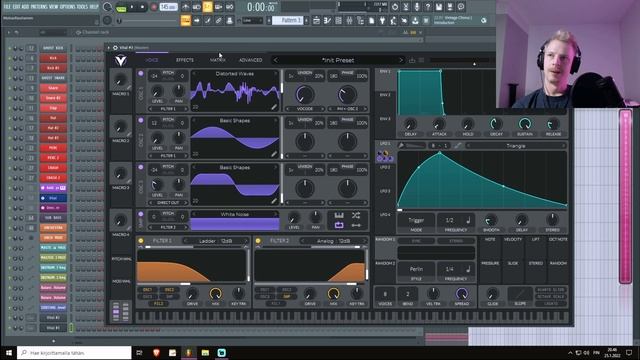Screen dimensions: 640x360
Task: Open OSC 1 distortion type selector next to VOCODE
Action: pos(347,109)
